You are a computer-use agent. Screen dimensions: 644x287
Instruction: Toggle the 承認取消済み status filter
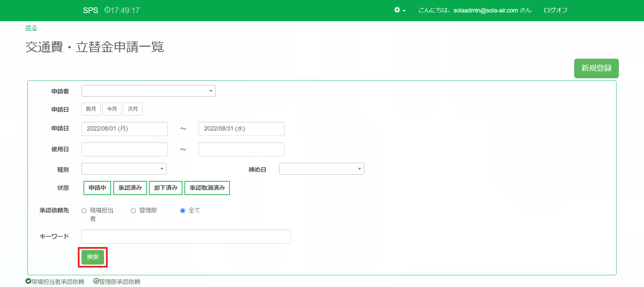[x=207, y=188]
